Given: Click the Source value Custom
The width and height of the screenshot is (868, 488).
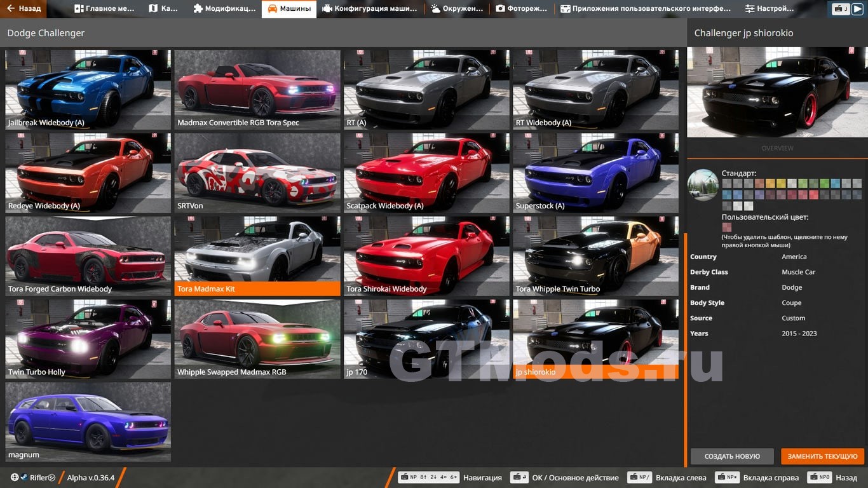Looking at the screenshot, I should (x=794, y=318).
